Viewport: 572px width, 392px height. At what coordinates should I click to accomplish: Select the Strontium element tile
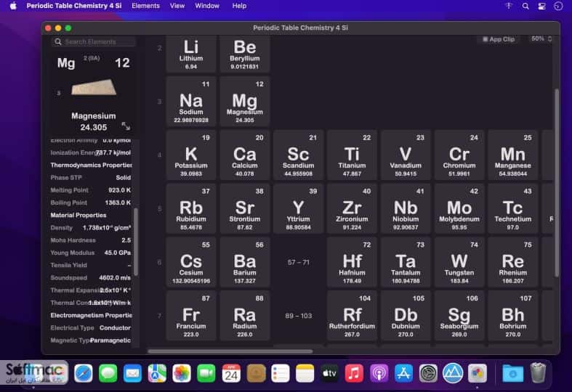pos(245,209)
